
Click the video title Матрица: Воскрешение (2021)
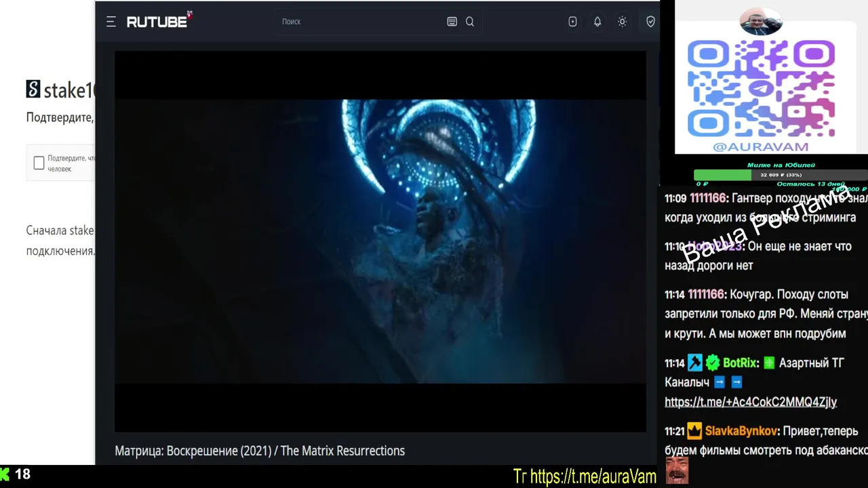[260, 451]
